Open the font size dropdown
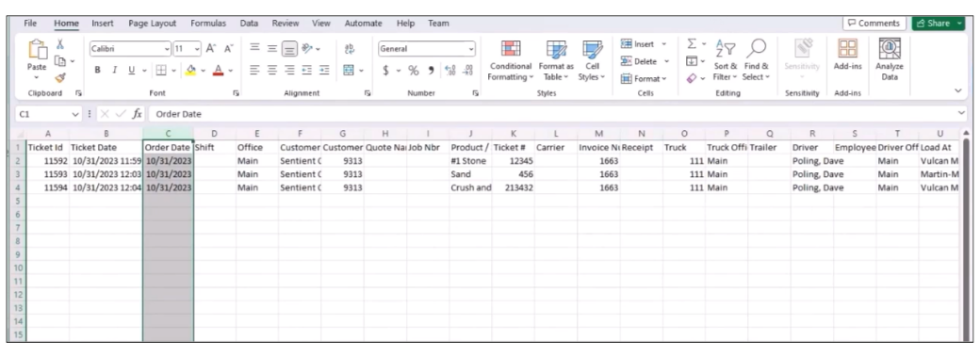The image size is (980, 358). pos(198,49)
